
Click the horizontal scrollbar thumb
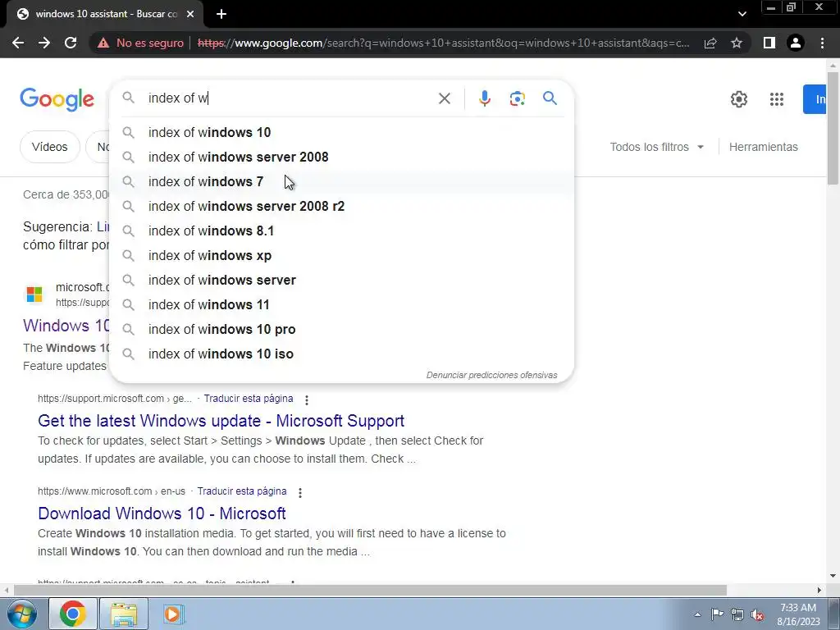click(370, 590)
